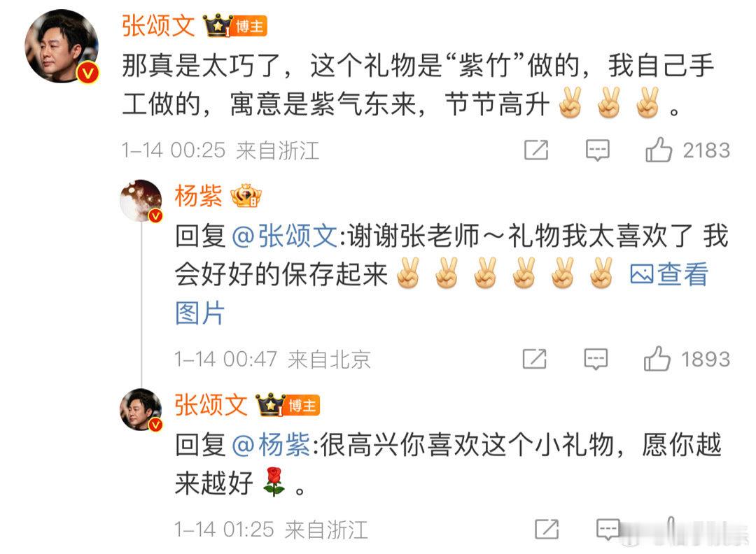Image resolution: width=756 pixels, height=554 pixels.
Task: Tap the 博主 badge on bottom reply
Action: tap(302, 405)
